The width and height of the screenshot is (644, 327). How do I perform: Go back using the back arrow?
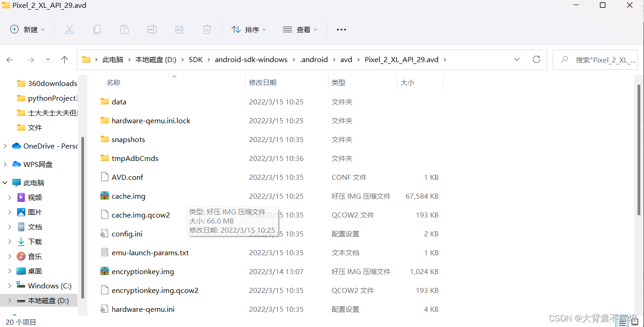click(x=10, y=59)
